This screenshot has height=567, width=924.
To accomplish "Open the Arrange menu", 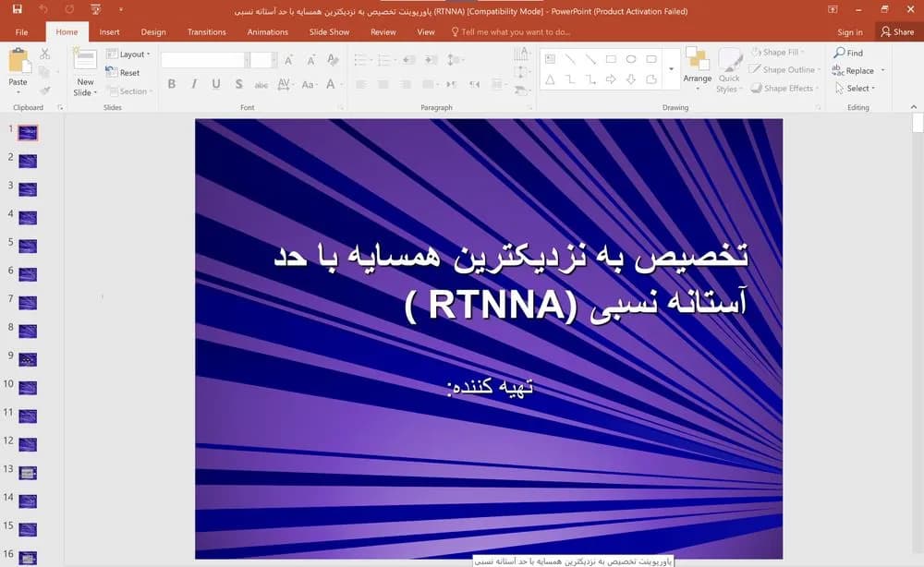I will pyautogui.click(x=697, y=69).
